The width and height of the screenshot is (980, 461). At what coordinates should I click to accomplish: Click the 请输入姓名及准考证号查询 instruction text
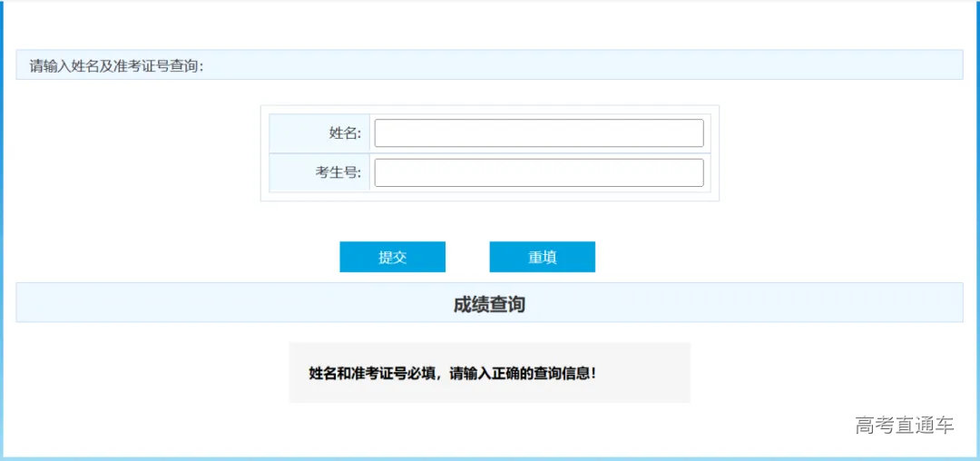[117, 65]
